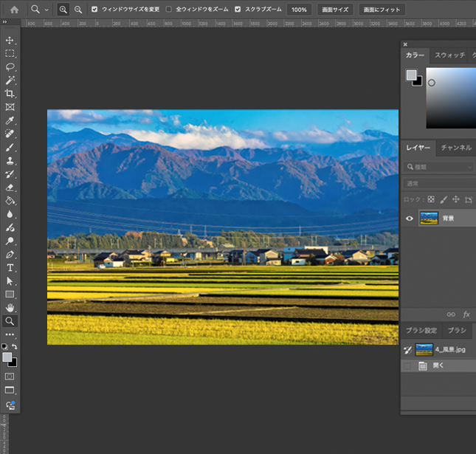The width and height of the screenshot is (476, 454).
Task: Select the Clone Stamp tool
Action: [x=10, y=161]
